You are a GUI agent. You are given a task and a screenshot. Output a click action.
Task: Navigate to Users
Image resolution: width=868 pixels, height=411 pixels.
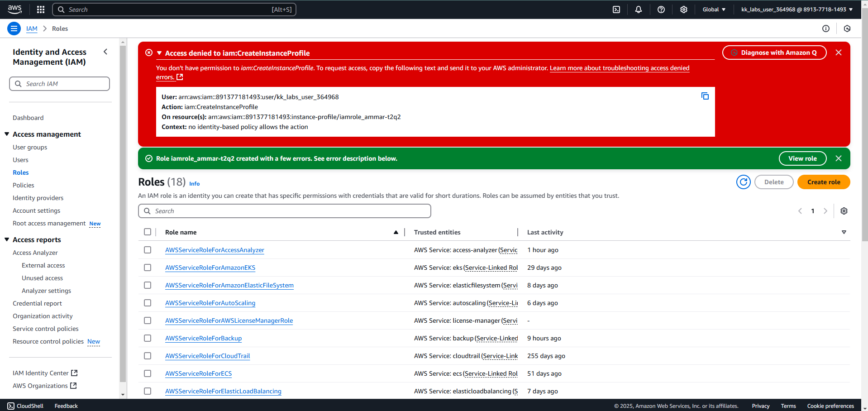pos(20,160)
